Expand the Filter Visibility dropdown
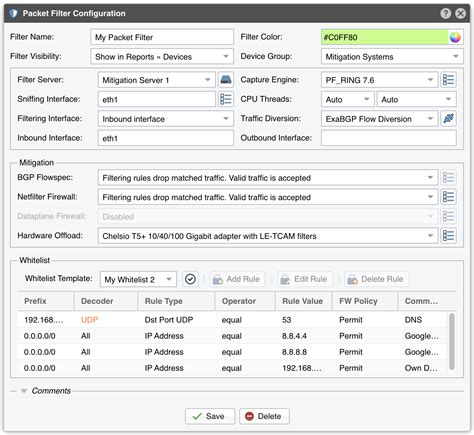The image size is (474, 435). 162,57
